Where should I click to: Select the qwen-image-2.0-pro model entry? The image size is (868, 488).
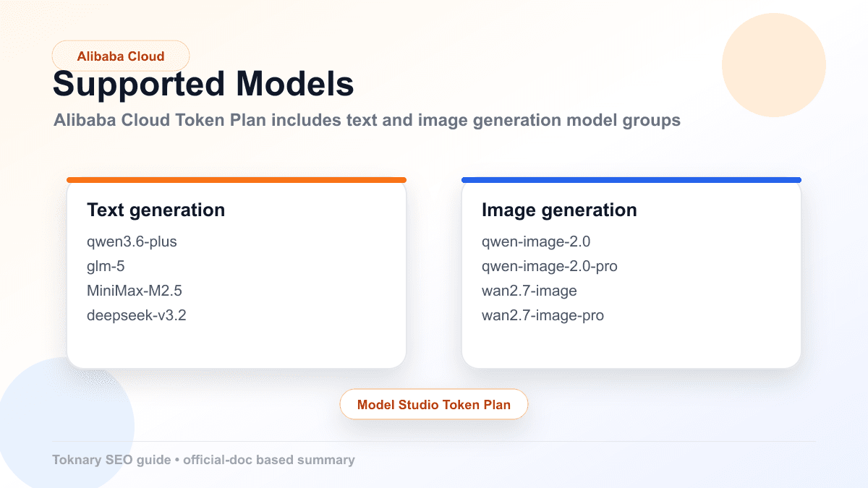click(x=550, y=266)
